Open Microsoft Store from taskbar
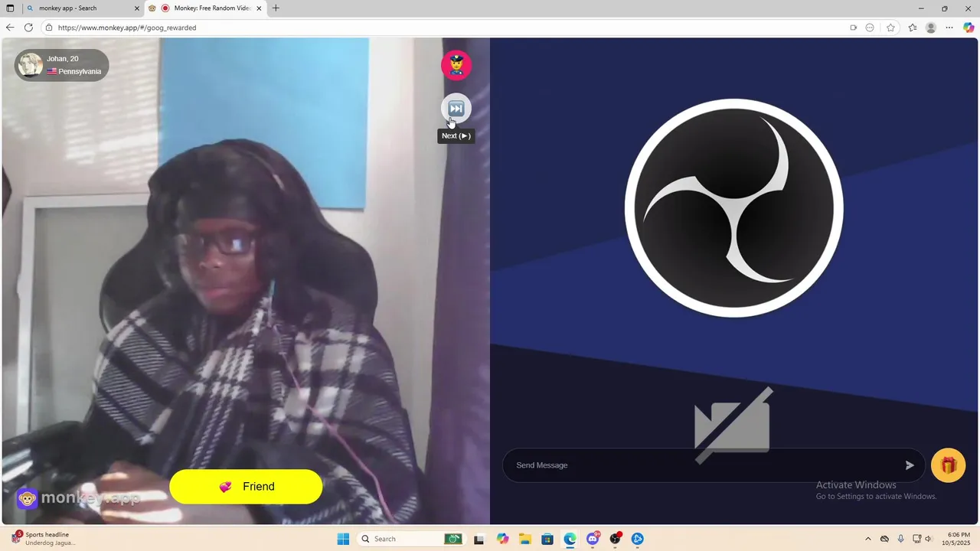Viewport: 980px width, 551px height. coord(547,539)
